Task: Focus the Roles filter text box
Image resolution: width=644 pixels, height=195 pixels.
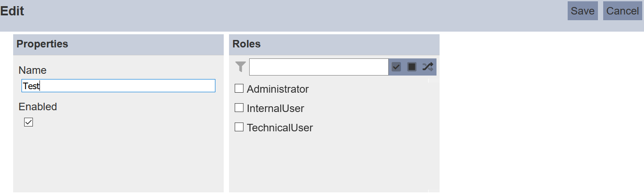Action: (x=318, y=67)
